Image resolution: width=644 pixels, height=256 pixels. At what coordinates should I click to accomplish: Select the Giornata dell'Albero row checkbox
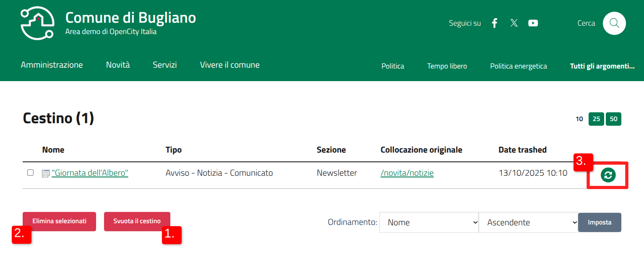[30, 173]
